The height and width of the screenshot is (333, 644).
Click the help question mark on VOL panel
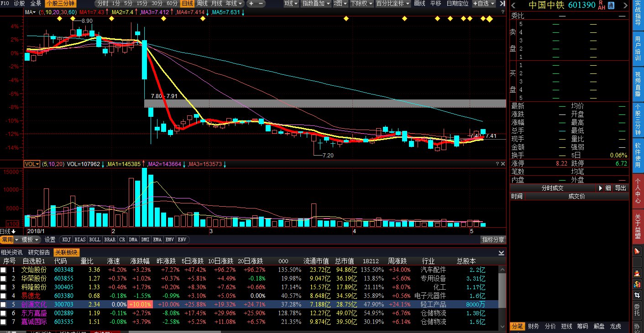pyautogui.click(x=497, y=164)
